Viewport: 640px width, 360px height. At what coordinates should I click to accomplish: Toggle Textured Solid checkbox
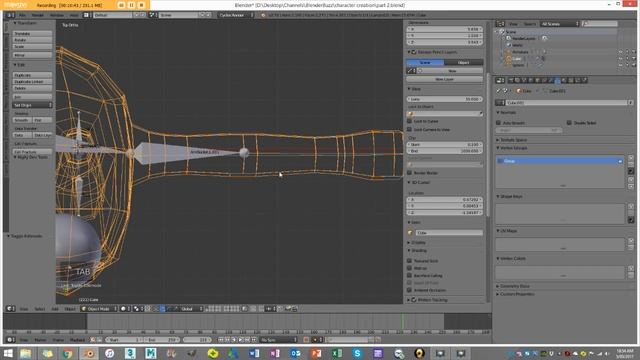pos(409,260)
